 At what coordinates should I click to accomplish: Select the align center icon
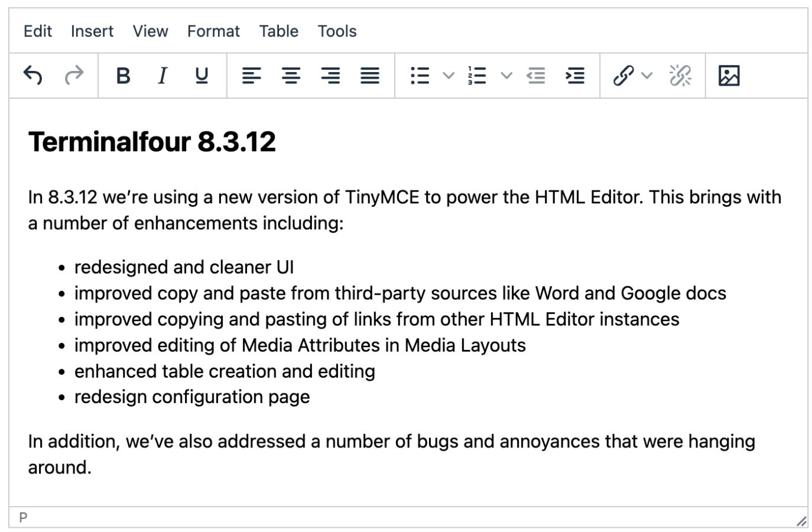click(x=291, y=76)
